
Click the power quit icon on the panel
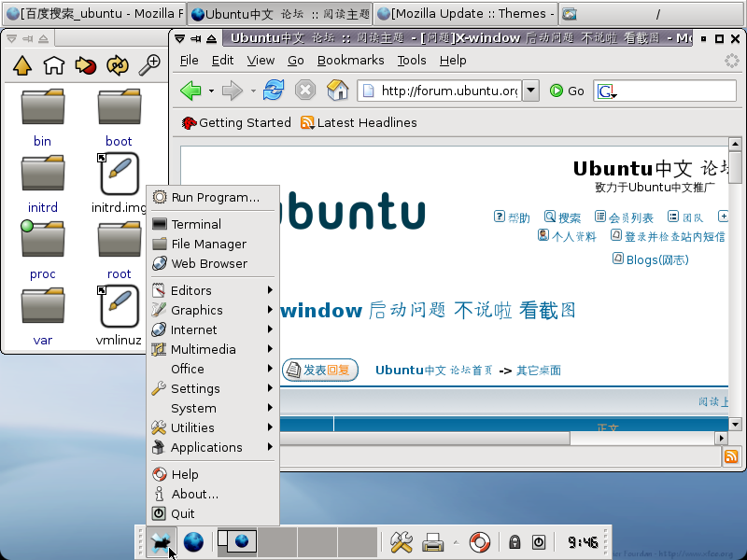[x=539, y=542]
